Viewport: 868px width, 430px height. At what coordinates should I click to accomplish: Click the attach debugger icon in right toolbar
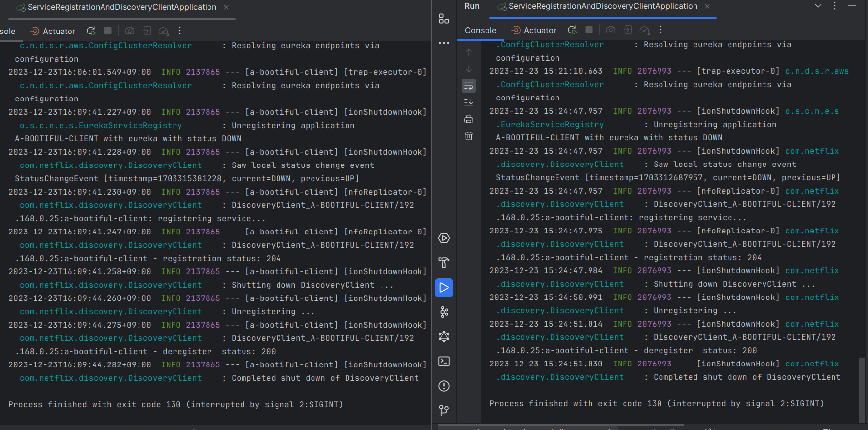(x=628, y=30)
